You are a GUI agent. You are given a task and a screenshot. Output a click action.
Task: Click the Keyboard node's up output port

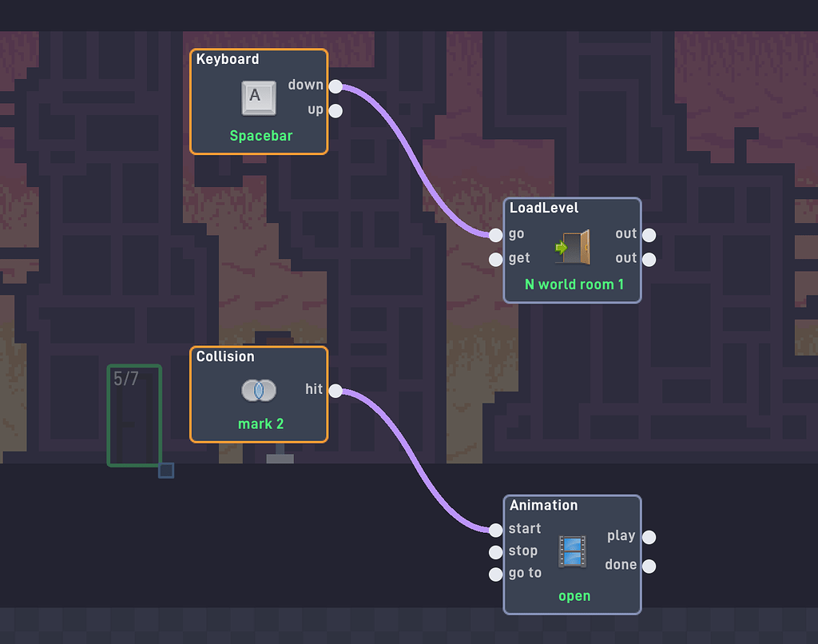pos(336,110)
